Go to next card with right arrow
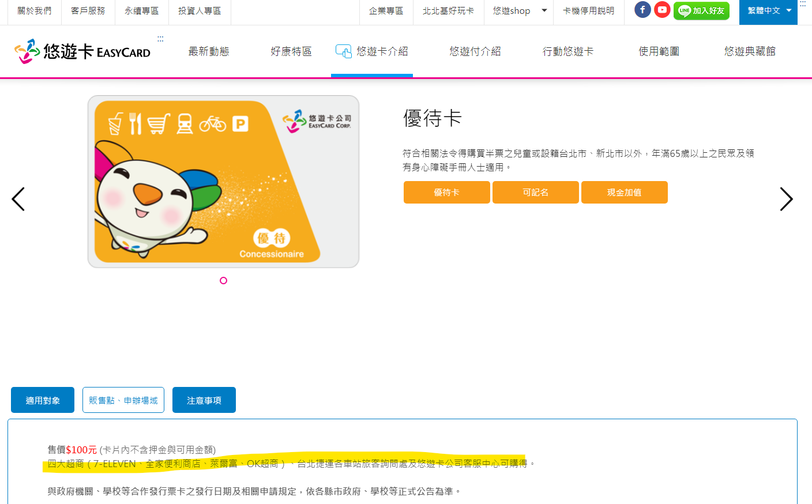 tap(785, 199)
